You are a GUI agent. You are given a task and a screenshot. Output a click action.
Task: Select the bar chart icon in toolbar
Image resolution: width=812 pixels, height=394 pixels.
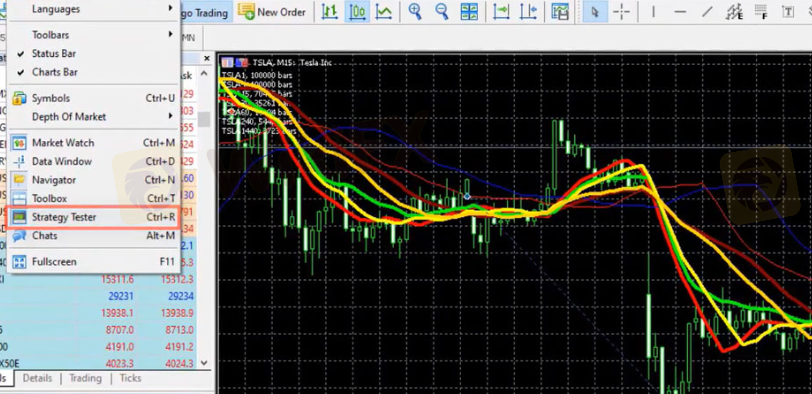330,11
